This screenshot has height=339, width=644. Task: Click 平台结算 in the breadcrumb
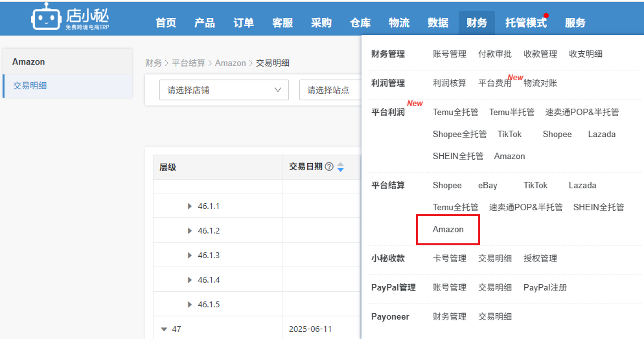tap(189, 63)
